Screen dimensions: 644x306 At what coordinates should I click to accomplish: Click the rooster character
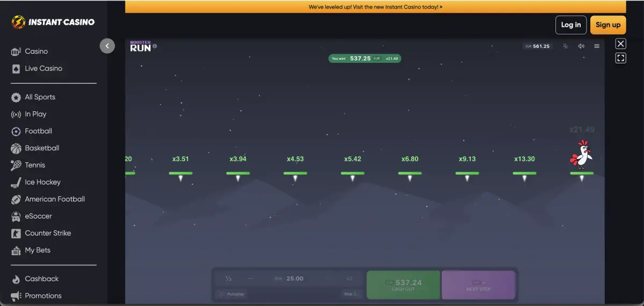[582, 155]
